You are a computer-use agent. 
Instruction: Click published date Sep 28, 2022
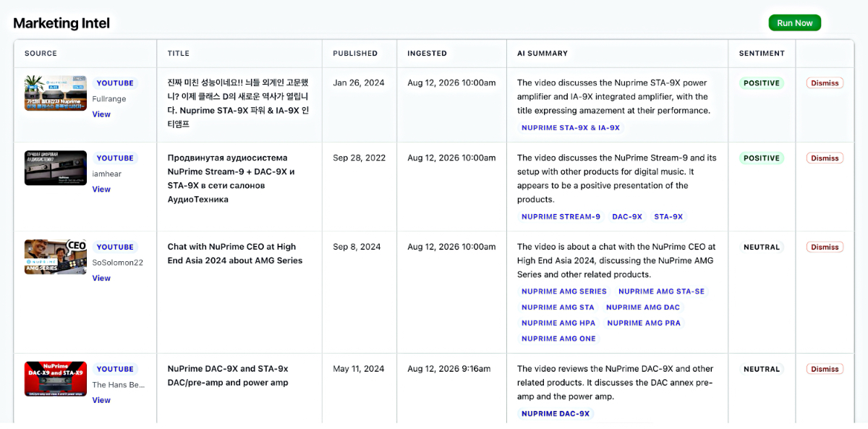pos(360,158)
